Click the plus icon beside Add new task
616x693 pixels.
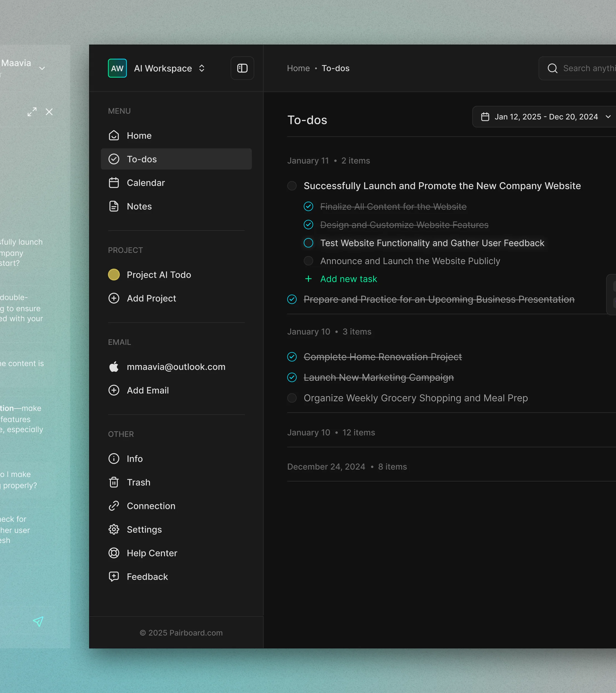(308, 279)
